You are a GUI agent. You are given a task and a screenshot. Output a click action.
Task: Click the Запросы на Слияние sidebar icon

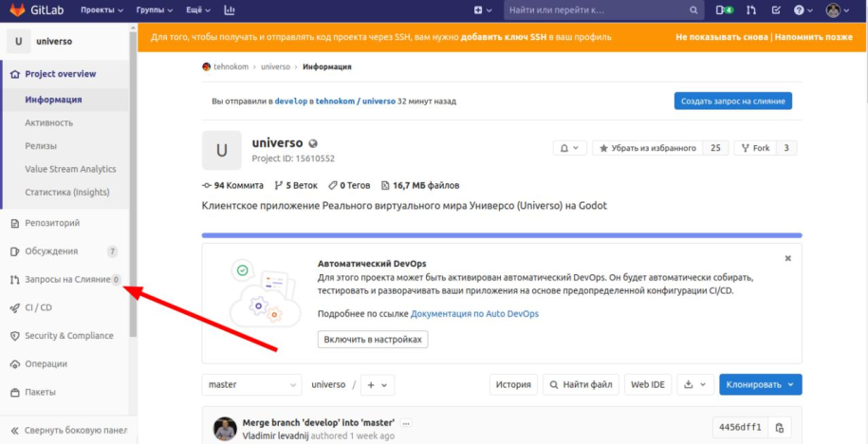[15, 280]
